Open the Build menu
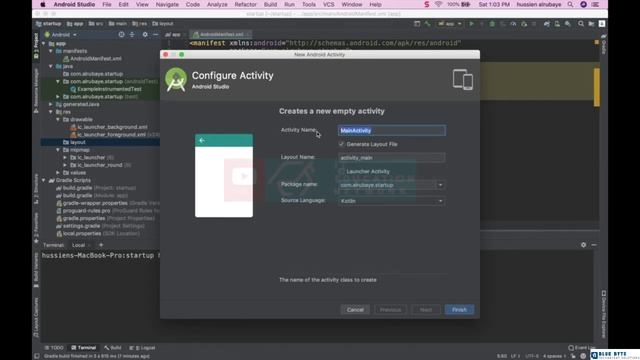The height and width of the screenshot is (360, 640). click(270, 4)
